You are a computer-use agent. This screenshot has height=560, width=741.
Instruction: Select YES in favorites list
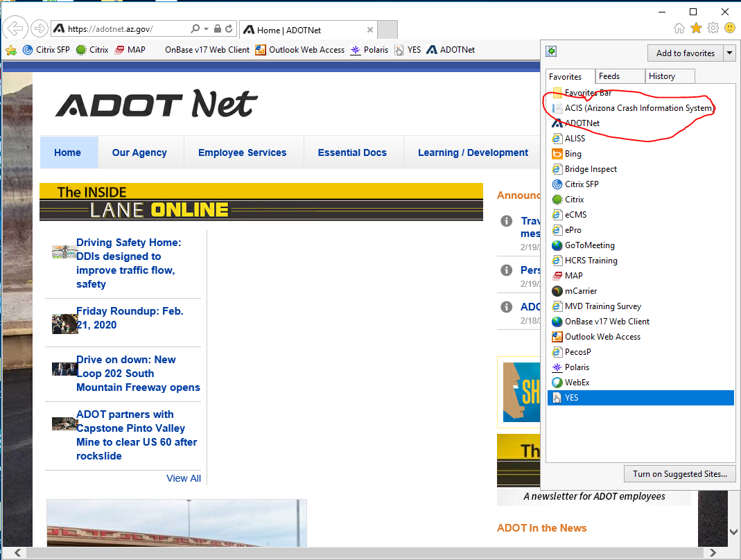click(x=640, y=397)
